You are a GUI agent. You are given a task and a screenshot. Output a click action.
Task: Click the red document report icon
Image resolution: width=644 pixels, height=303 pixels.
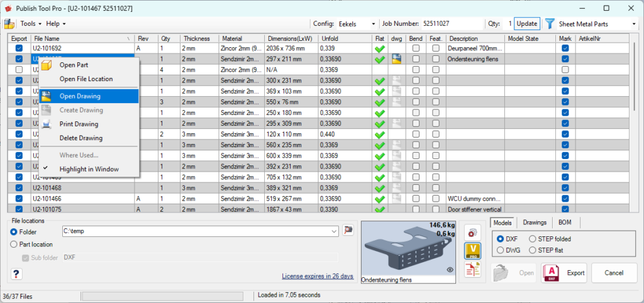(472, 269)
